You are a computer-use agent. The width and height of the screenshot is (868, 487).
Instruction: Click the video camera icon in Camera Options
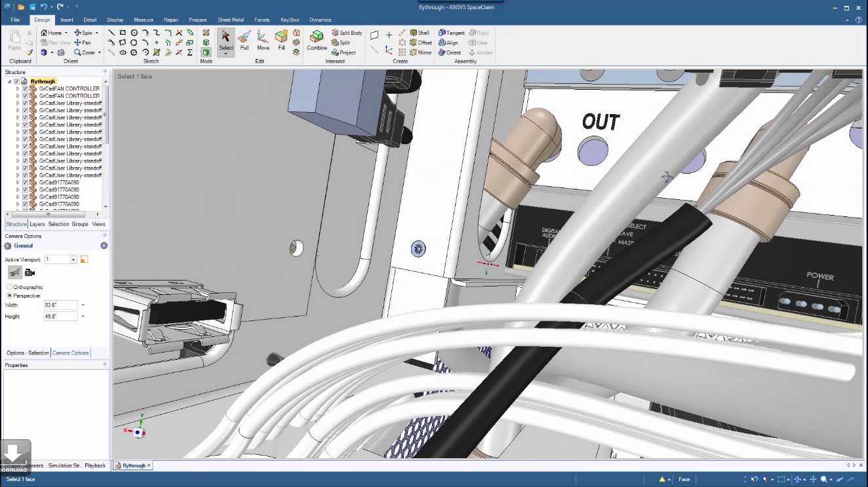(30, 273)
